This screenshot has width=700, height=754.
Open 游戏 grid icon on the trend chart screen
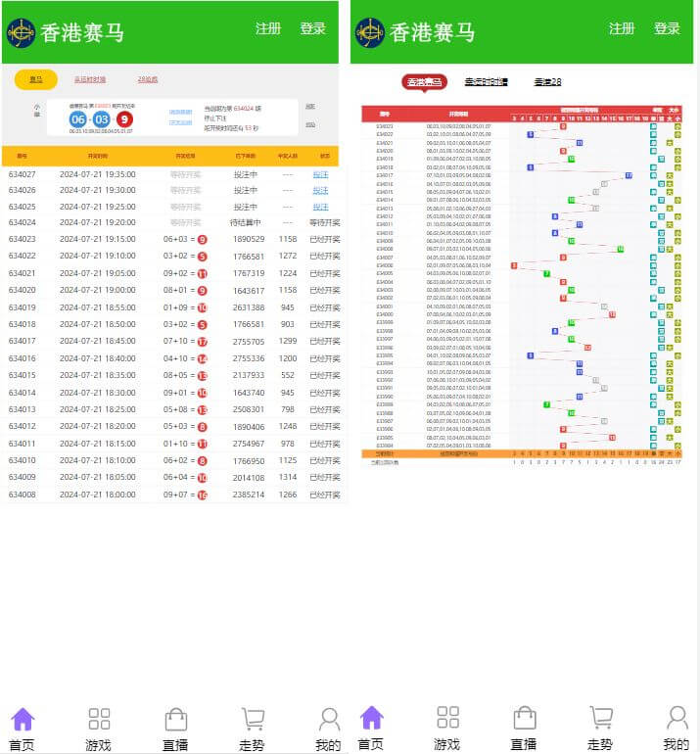pos(447,718)
